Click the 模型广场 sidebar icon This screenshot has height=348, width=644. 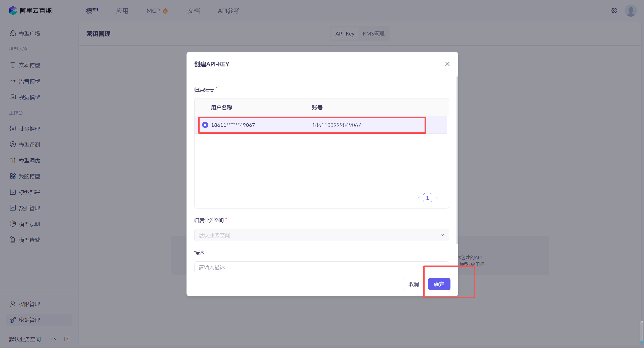(x=13, y=33)
